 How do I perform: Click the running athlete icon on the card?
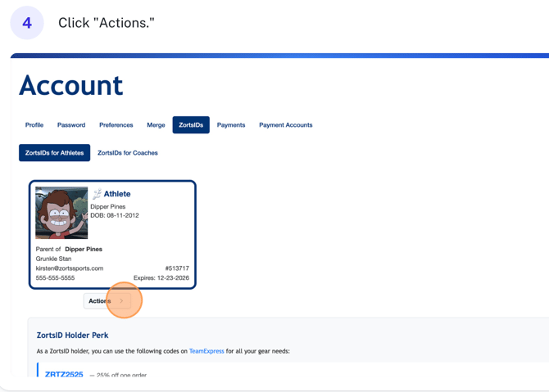coord(97,194)
